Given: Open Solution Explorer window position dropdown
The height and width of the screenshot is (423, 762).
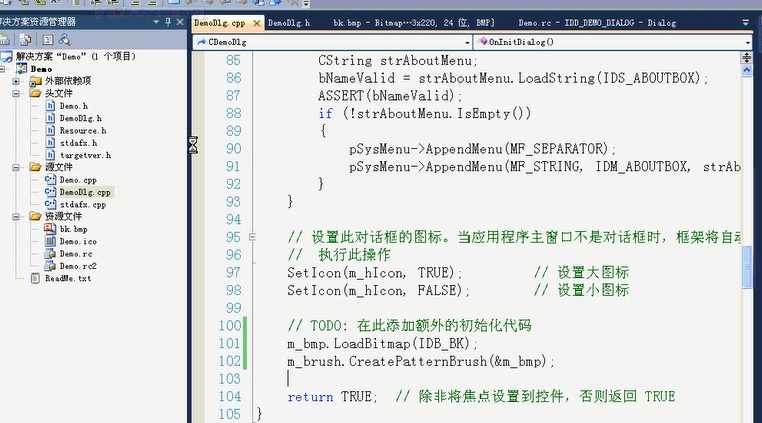Looking at the screenshot, I should [156, 22].
